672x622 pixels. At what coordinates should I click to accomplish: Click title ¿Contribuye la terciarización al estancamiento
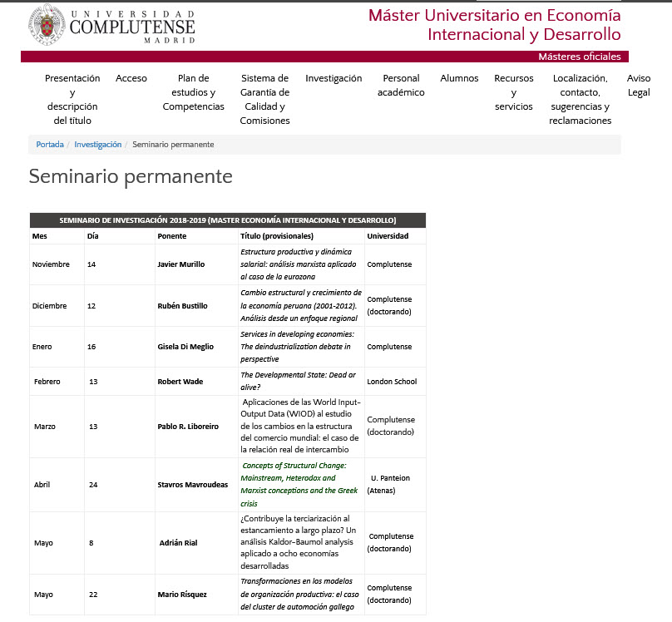(298, 542)
